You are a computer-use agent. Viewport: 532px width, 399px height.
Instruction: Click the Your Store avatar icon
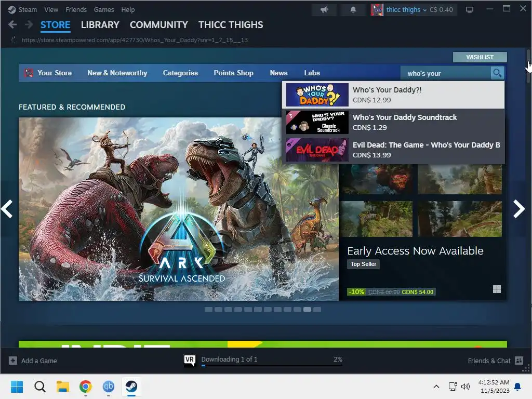[29, 73]
